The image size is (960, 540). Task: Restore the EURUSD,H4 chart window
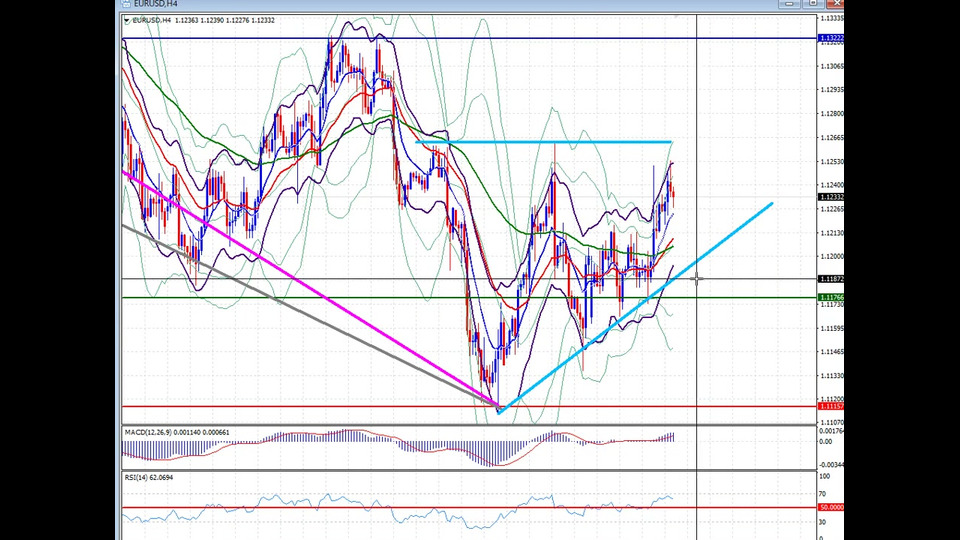pyautogui.click(x=813, y=4)
